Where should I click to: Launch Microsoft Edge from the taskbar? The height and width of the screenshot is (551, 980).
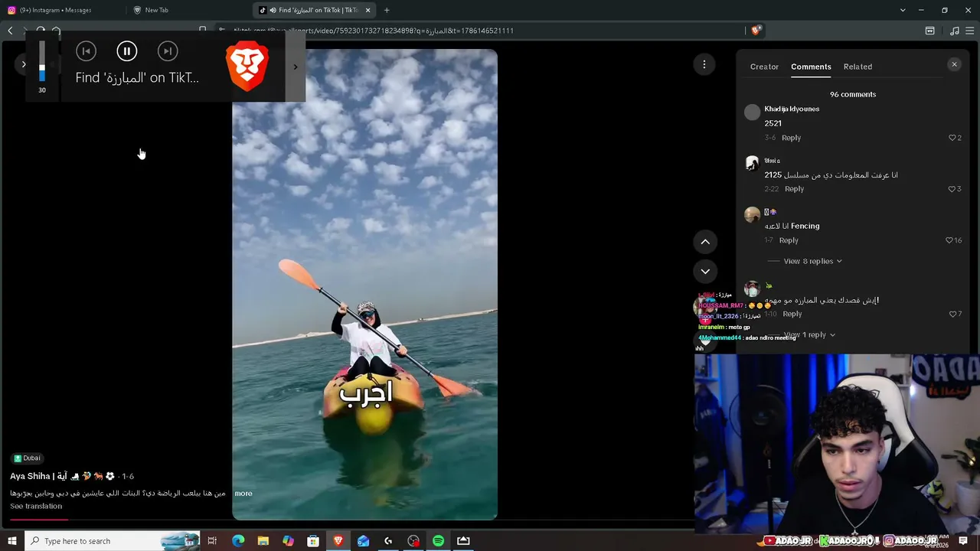(x=238, y=541)
